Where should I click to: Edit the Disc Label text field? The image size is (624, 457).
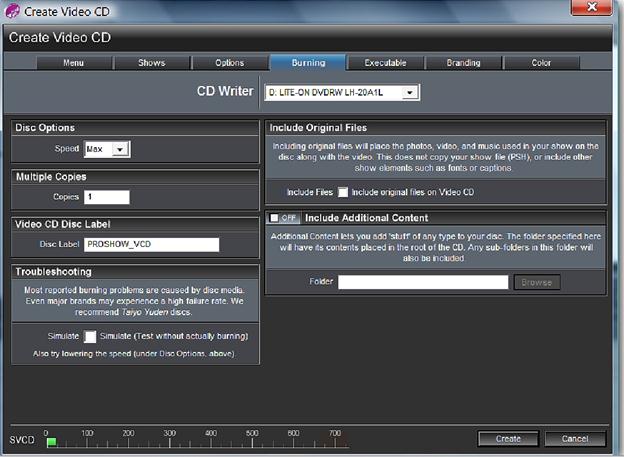[151, 244]
